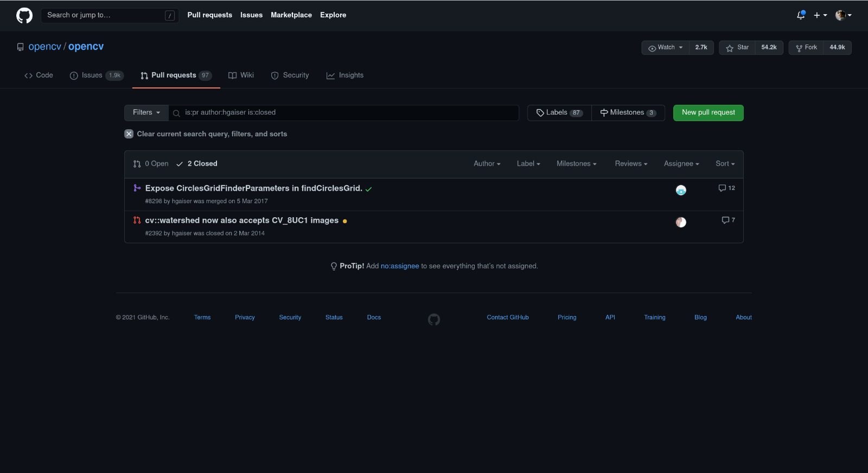Open cv::watershed now also accepts CV_8UC1 PR
868x473 pixels.
(x=241, y=220)
